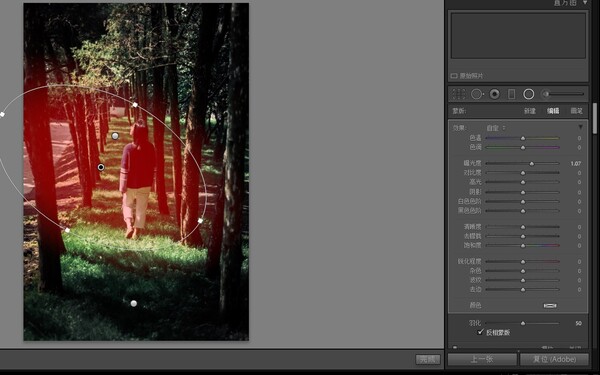Viewport: 600px width, 375px height.
Task: Select the Red Eye Correction tool
Action: point(494,94)
